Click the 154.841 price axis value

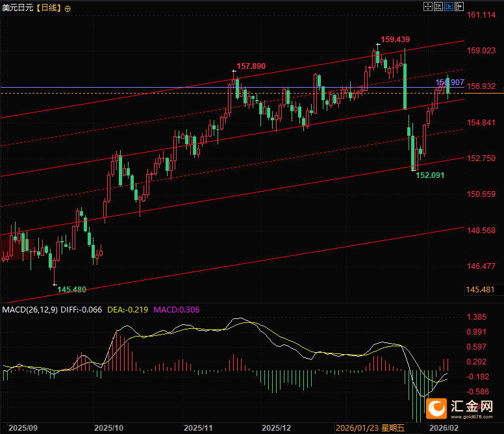(481, 123)
